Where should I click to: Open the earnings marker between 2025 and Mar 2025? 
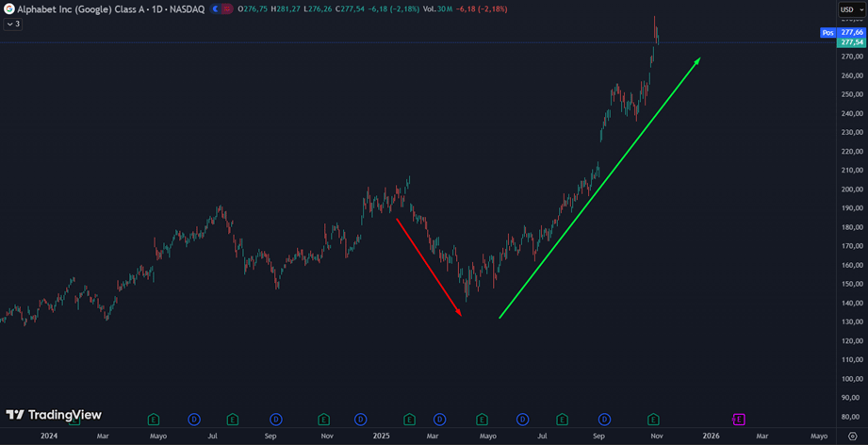409,419
